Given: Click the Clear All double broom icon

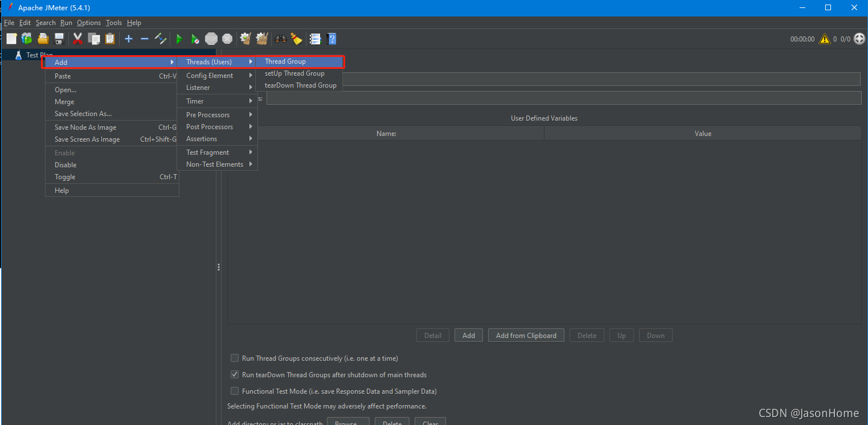Looking at the screenshot, I should tap(261, 39).
